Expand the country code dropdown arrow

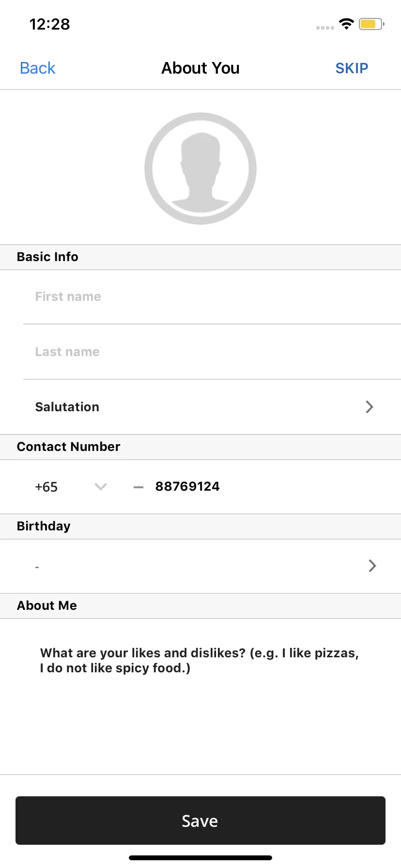tap(101, 487)
